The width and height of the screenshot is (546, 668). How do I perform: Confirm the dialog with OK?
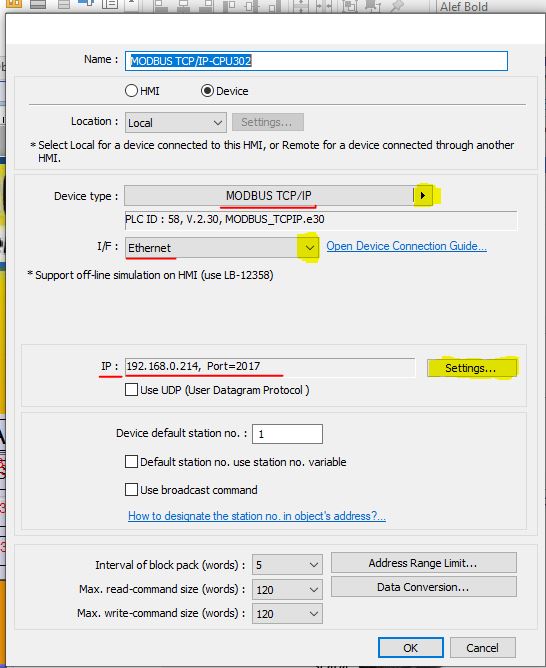[411, 648]
